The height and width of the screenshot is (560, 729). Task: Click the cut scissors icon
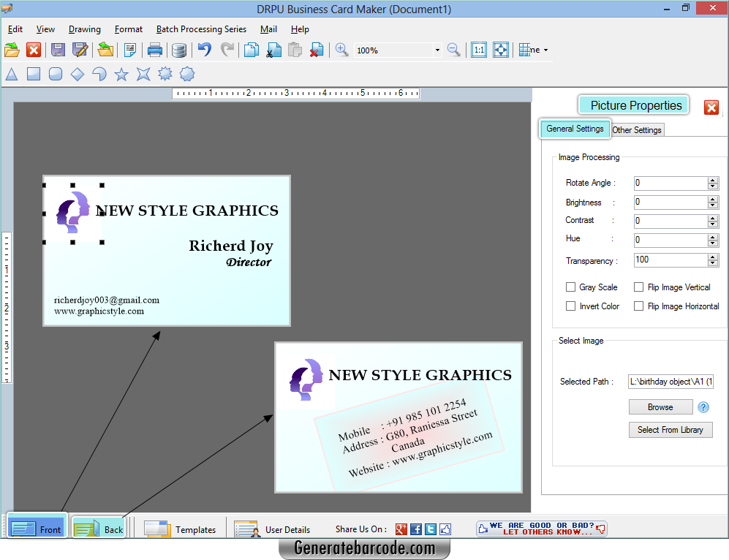(x=274, y=50)
